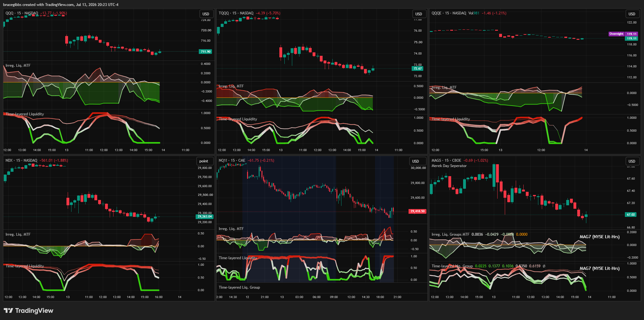Click the green 0.0225 value on MAGS

[481, 266]
